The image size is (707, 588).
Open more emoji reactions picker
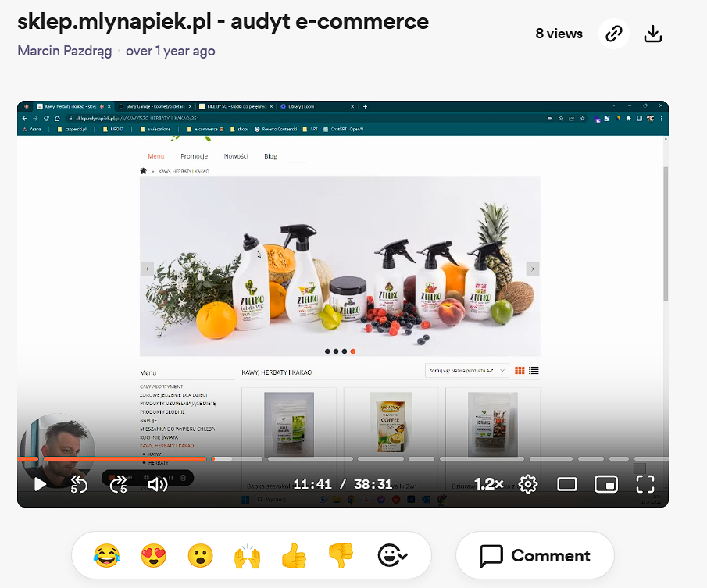pyautogui.click(x=392, y=555)
